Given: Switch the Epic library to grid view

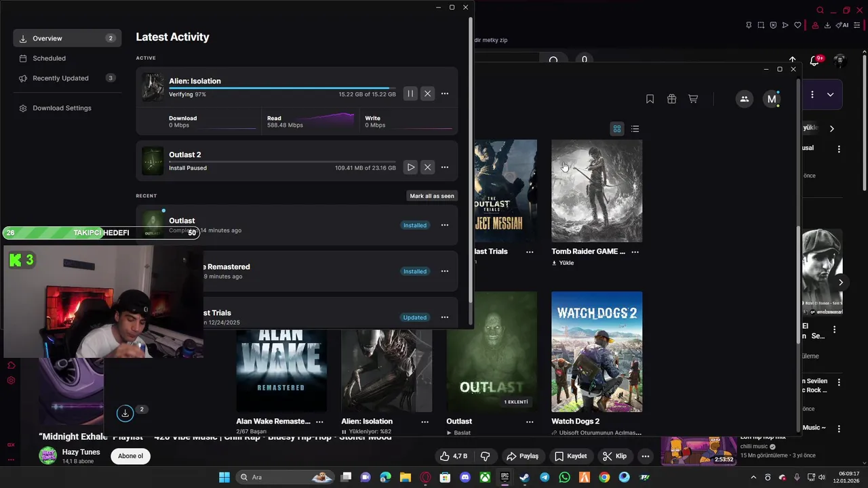Looking at the screenshot, I should [617, 129].
